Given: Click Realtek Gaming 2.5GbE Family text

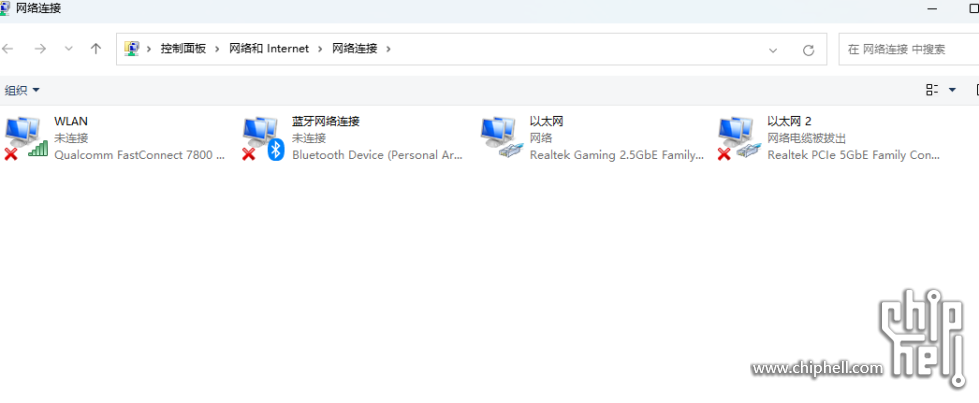Looking at the screenshot, I should tap(617, 155).
